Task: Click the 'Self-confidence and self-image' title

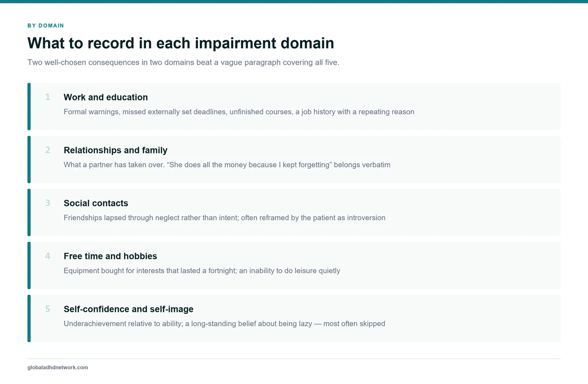Action: point(128,309)
